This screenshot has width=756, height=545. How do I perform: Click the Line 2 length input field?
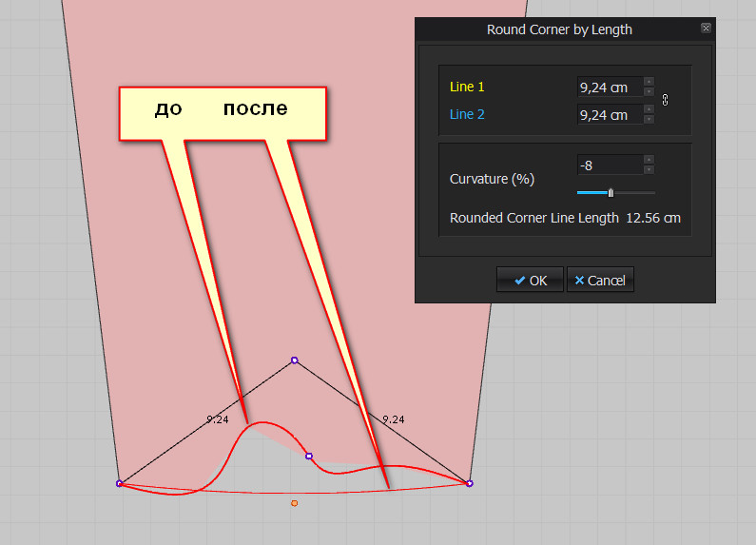click(x=609, y=115)
